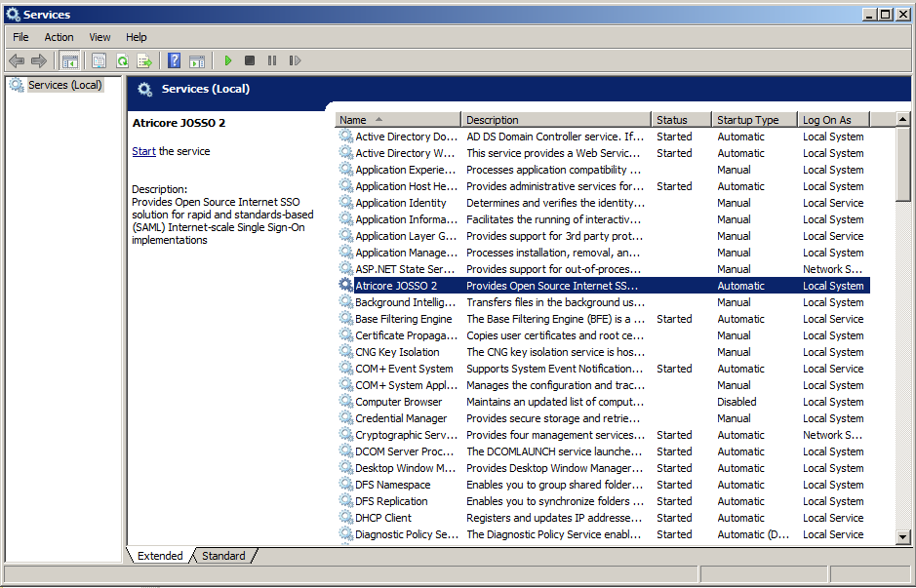
Task: Sort by the Description column header
Action: click(556, 120)
